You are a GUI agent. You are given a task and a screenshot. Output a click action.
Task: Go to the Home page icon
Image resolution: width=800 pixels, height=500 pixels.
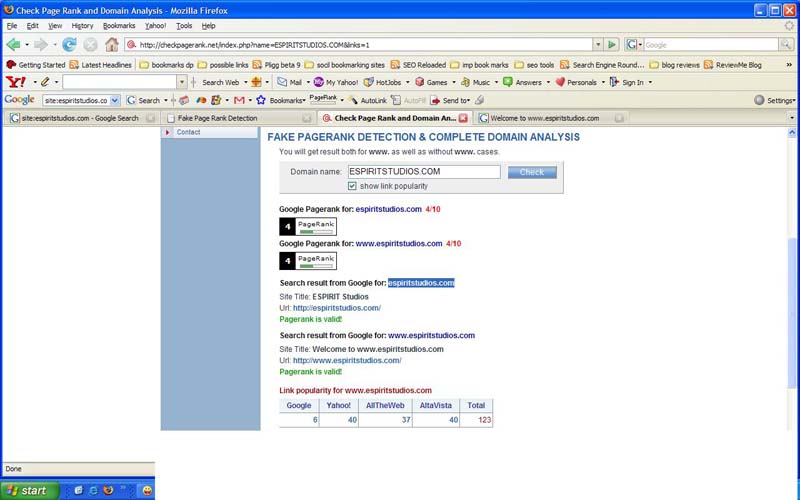tap(112, 45)
